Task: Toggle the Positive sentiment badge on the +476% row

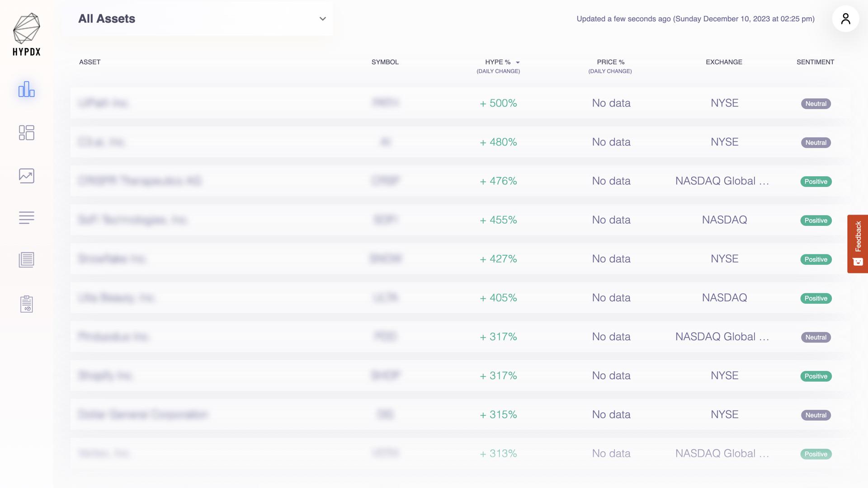Action: 816,181
